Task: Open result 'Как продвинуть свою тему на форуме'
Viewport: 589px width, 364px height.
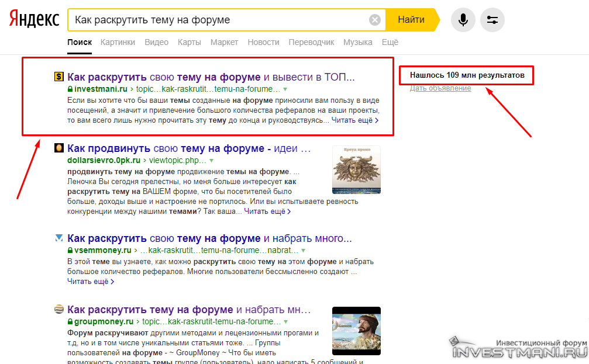Action: [x=189, y=148]
